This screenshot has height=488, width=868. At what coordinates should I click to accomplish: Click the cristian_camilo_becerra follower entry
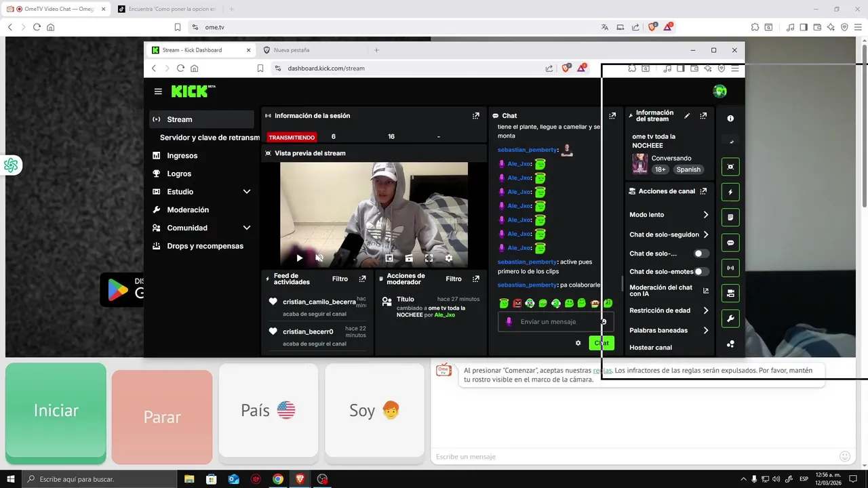[x=319, y=302]
